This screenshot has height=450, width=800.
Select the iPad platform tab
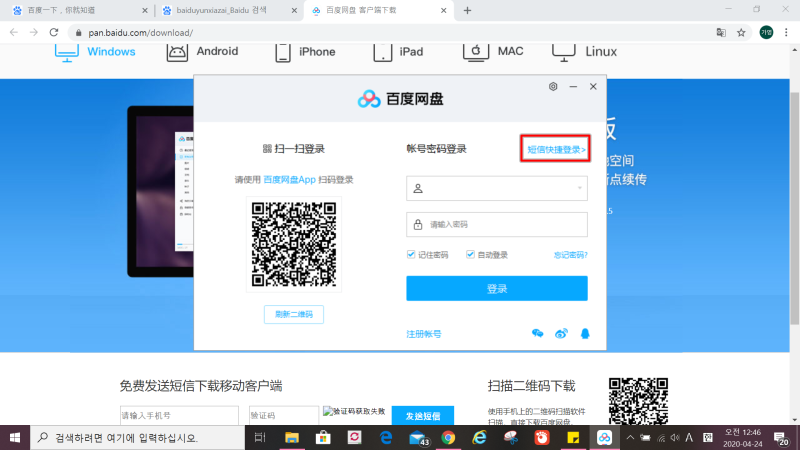pyautogui.click(x=398, y=52)
